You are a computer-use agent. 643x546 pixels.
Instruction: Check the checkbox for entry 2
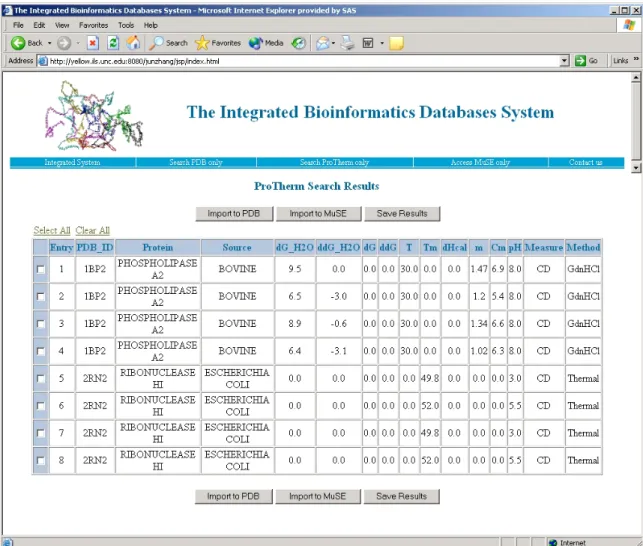[41, 297]
